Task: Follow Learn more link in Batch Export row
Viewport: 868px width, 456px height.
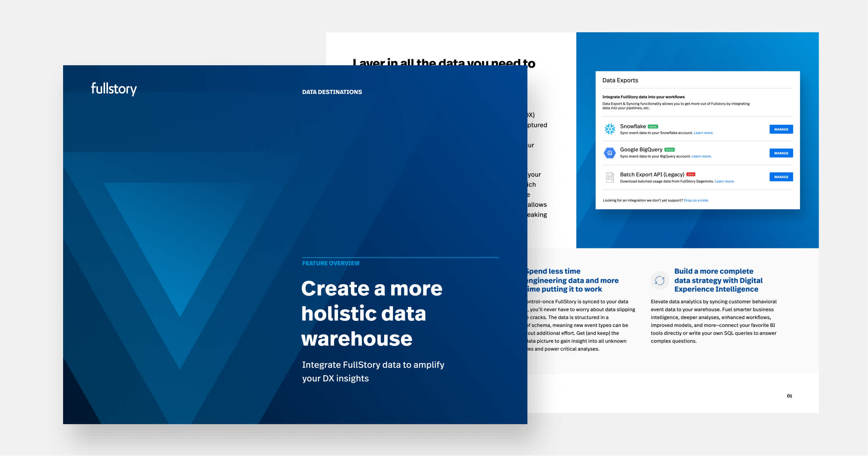Action: point(724,181)
